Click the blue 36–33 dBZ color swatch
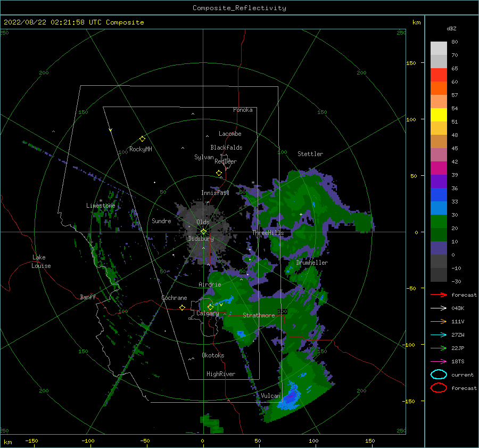479x448 pixels. pos(439,195)
